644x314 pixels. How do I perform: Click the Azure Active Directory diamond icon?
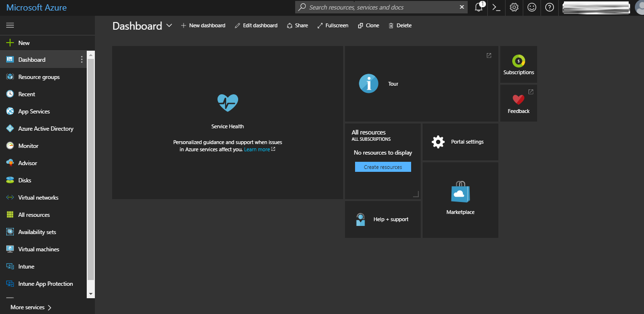(x=10, y=129)
